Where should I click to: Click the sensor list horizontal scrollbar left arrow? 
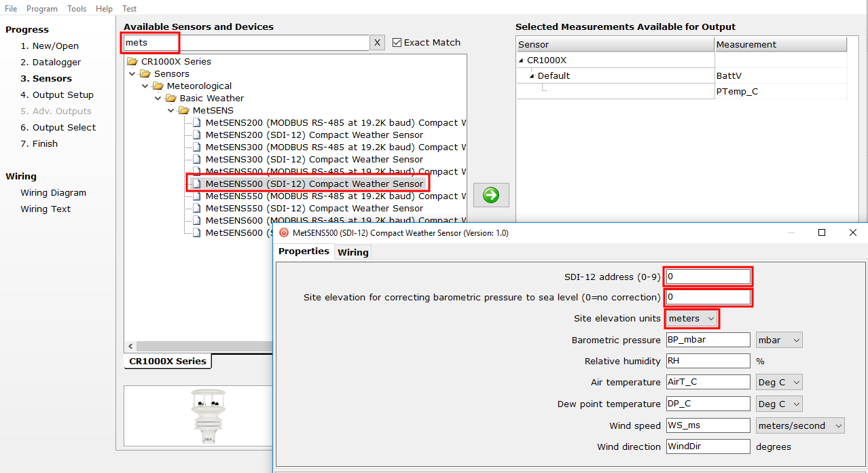(130, 347)
